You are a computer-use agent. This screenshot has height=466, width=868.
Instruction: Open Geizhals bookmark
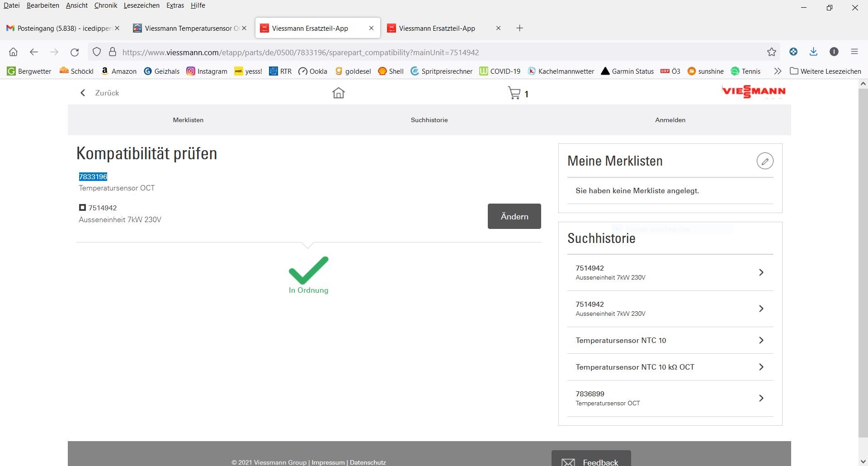point(162,71)
